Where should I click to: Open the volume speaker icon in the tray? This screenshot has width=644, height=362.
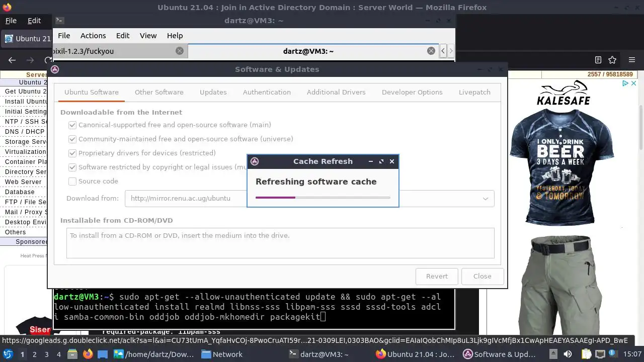(568, 354)
